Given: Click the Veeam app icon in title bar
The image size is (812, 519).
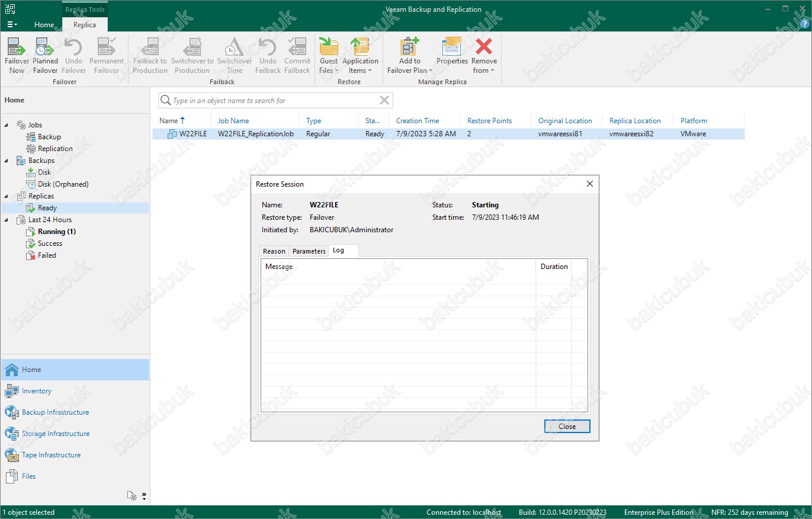Looking at the screenshot, I should [x=10, y=9].
